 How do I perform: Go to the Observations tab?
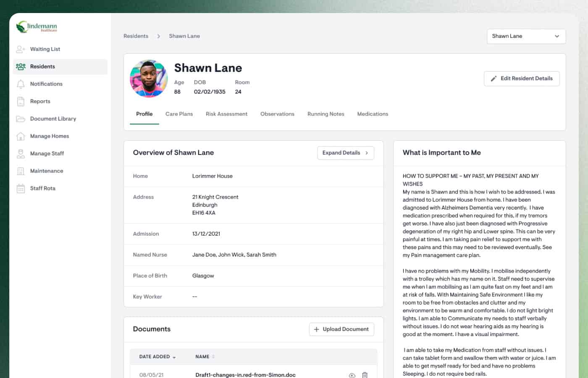(x=278, y=114)
